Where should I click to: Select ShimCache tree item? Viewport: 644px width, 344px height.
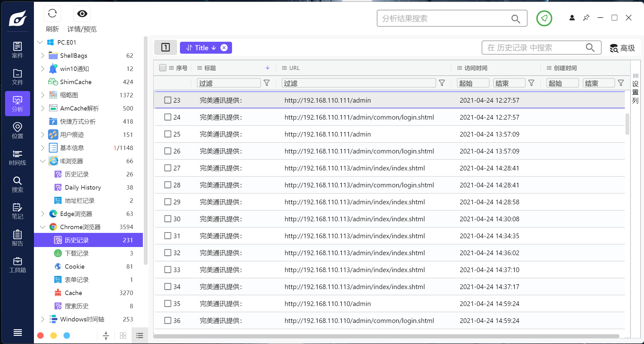tap(89, 82)
